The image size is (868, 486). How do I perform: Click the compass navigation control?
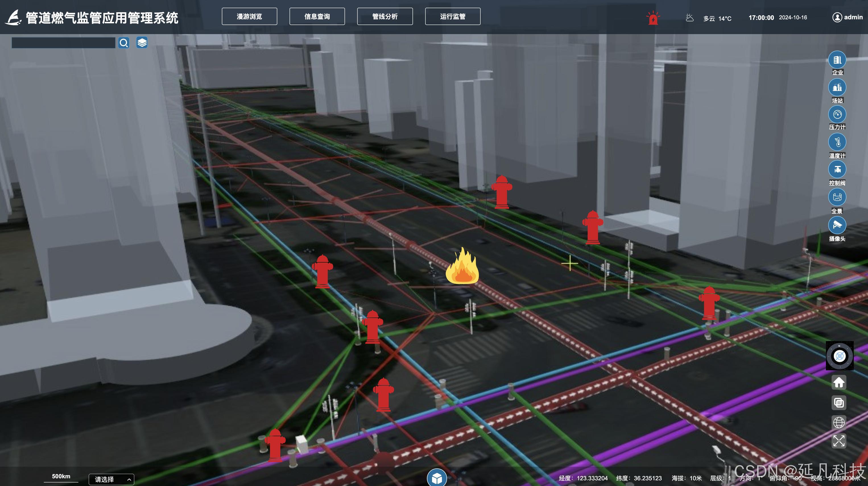[x=839, y=356]
